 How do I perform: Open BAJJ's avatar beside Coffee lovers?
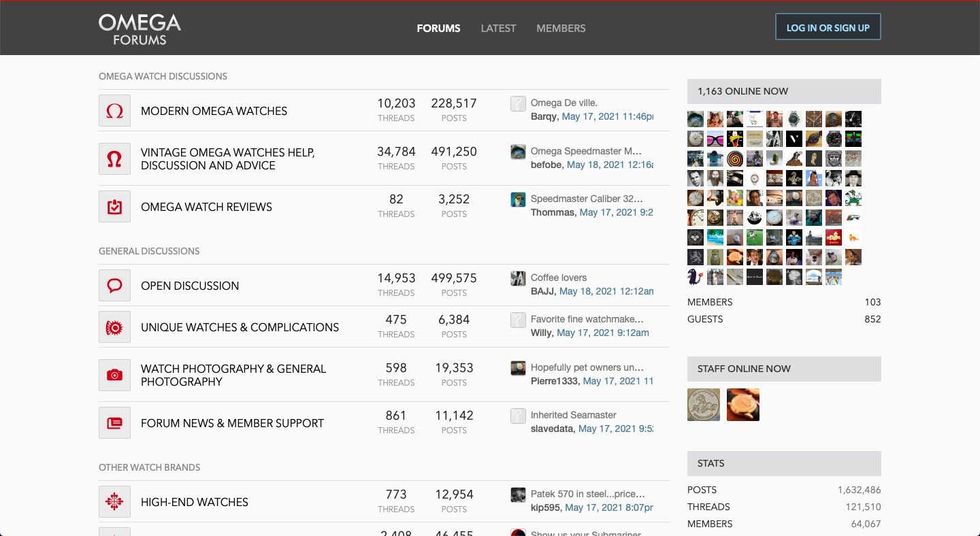[x=518, y=278]
